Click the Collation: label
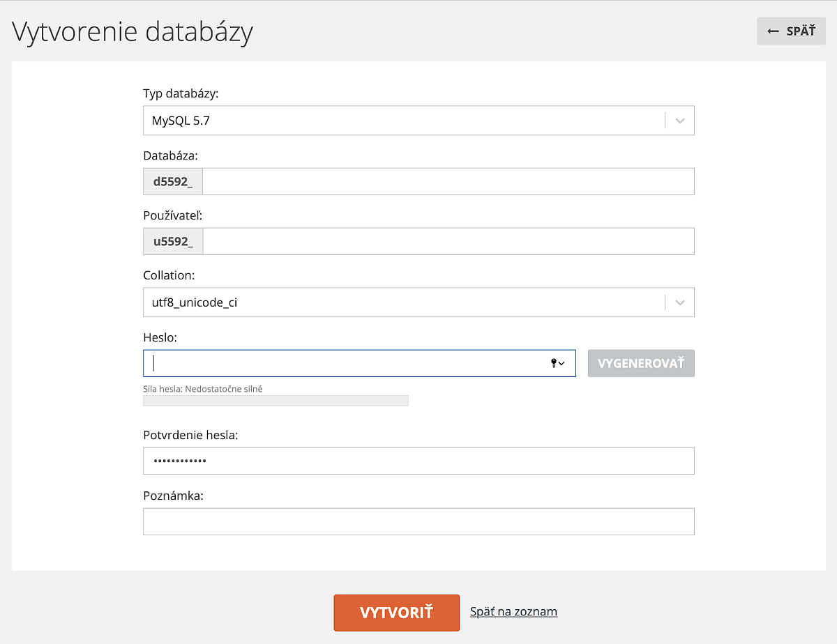 [169, 275]
